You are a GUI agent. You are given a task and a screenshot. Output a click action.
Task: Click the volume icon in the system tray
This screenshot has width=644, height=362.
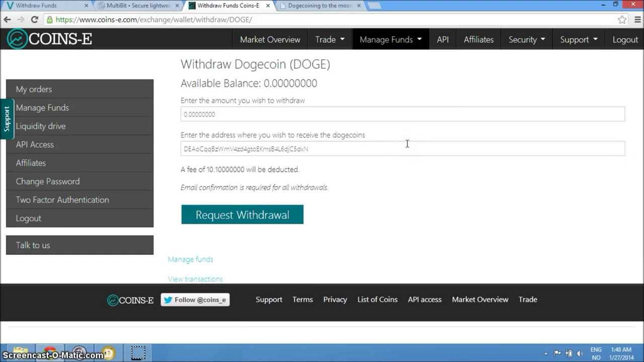click(x=580, y=353)
